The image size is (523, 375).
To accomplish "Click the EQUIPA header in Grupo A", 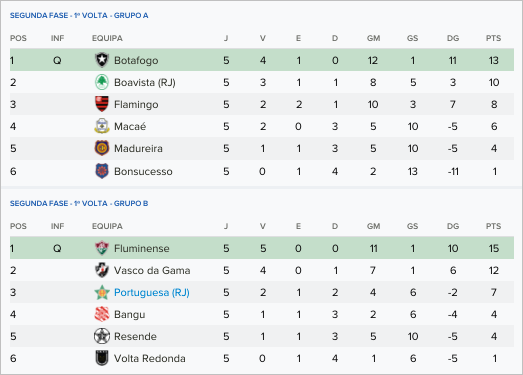I will [x=107, y=38].
